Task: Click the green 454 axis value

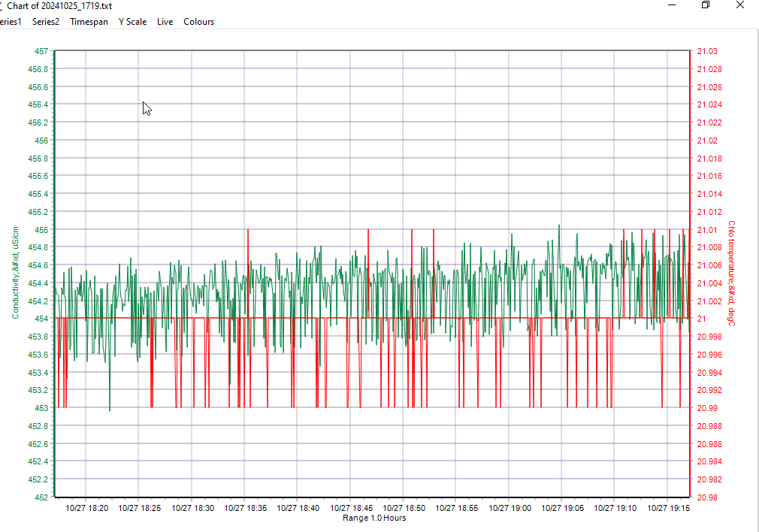Action: tap(41, 319)
